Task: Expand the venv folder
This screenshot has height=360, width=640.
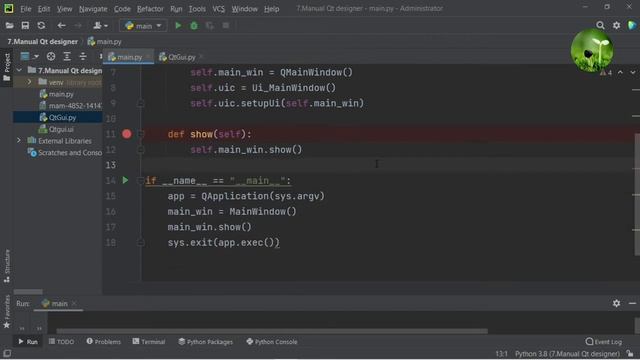Action: click(29, 82)
